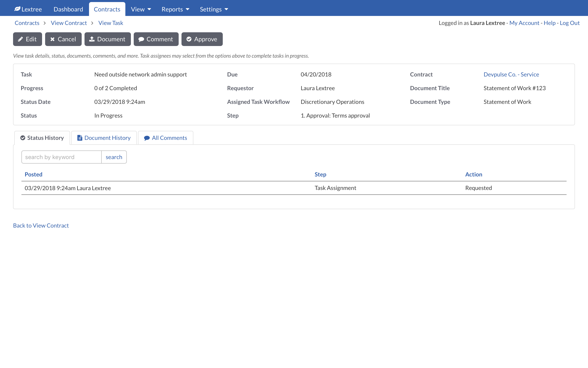This screenshot has width=588, height=368.
Task: Click the Log Out link
Action: 570,23
